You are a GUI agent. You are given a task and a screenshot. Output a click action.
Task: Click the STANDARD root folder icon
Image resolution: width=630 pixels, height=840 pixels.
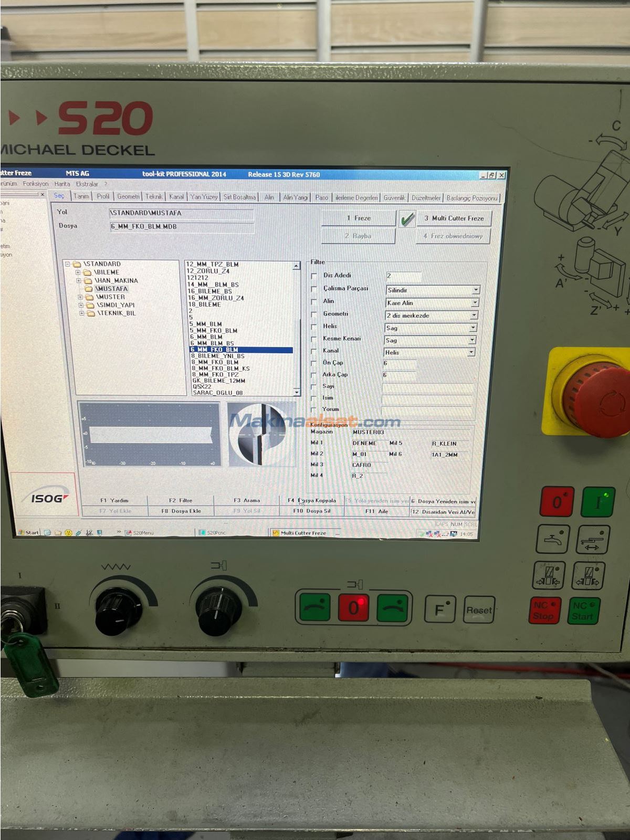pos(77,264)
